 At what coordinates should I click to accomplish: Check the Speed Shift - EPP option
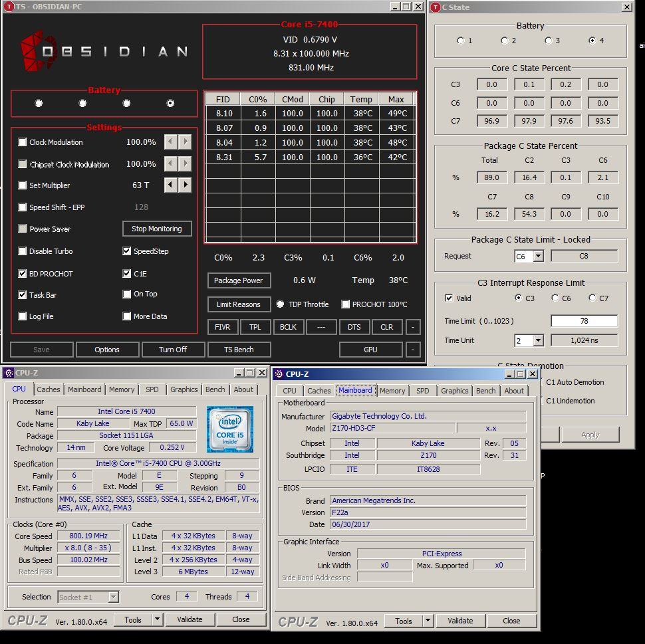[23, 207]
